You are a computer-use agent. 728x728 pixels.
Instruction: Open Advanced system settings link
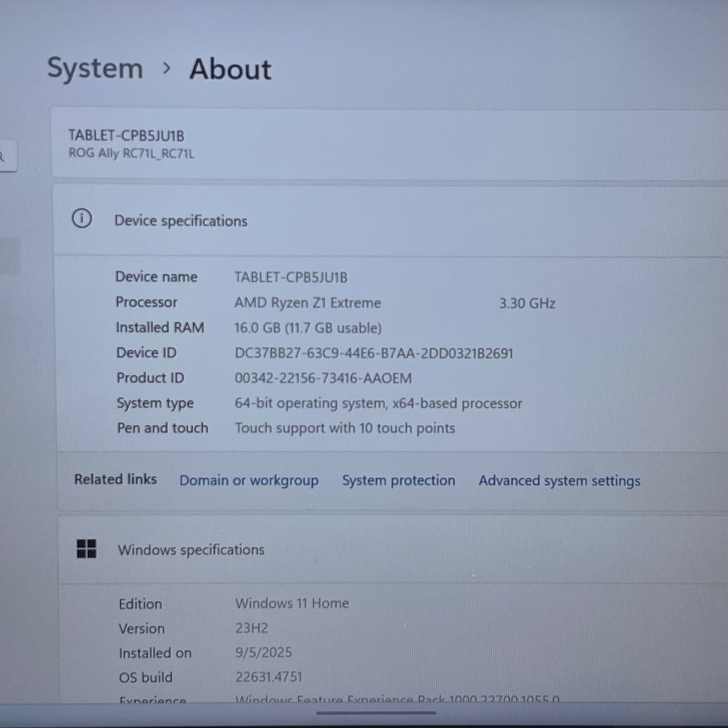click(x=559, y=480)
